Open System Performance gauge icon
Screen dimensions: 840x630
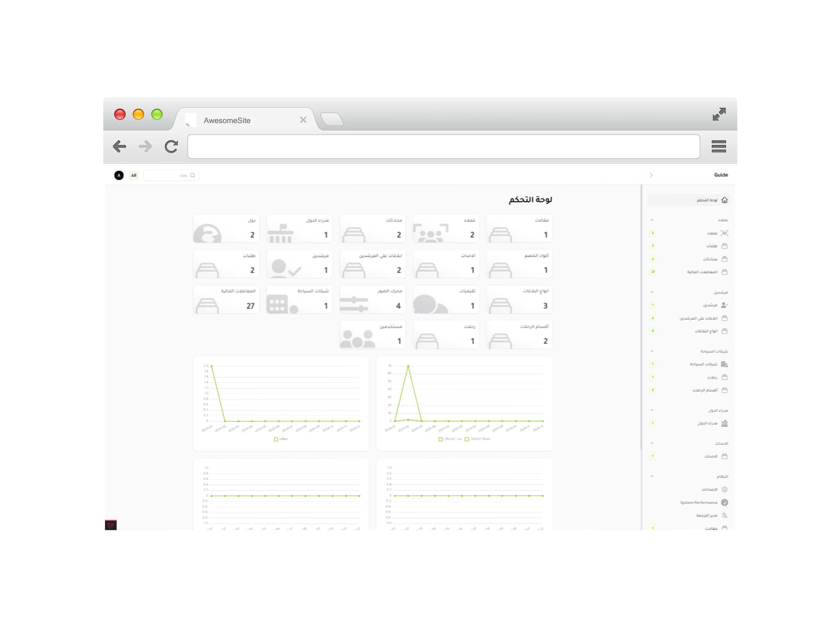724,502
